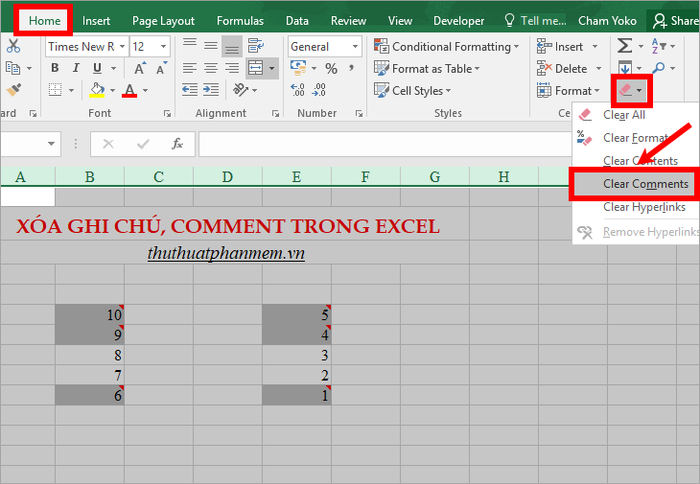700x484 pixels.
Task: Open Fill Color dropdown arrow
Action: [x=112, y=90]
